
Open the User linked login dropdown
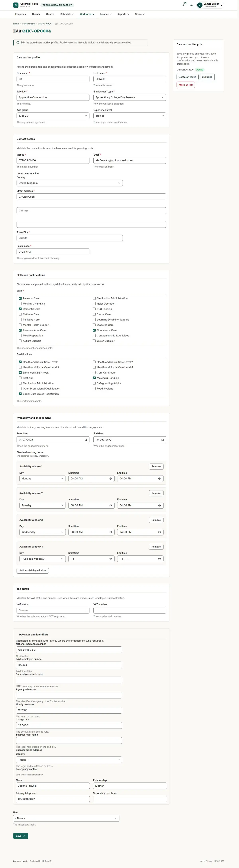pyautogui.click(x=66, y=818)
